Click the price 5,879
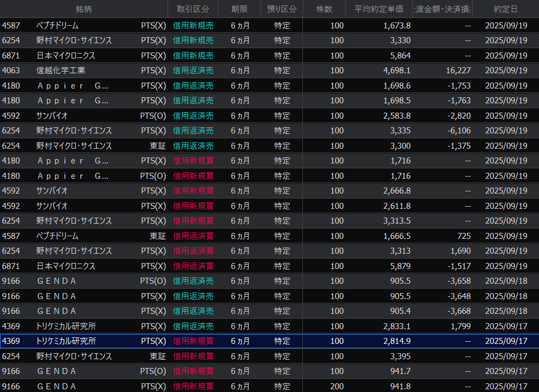 point(401,266)
